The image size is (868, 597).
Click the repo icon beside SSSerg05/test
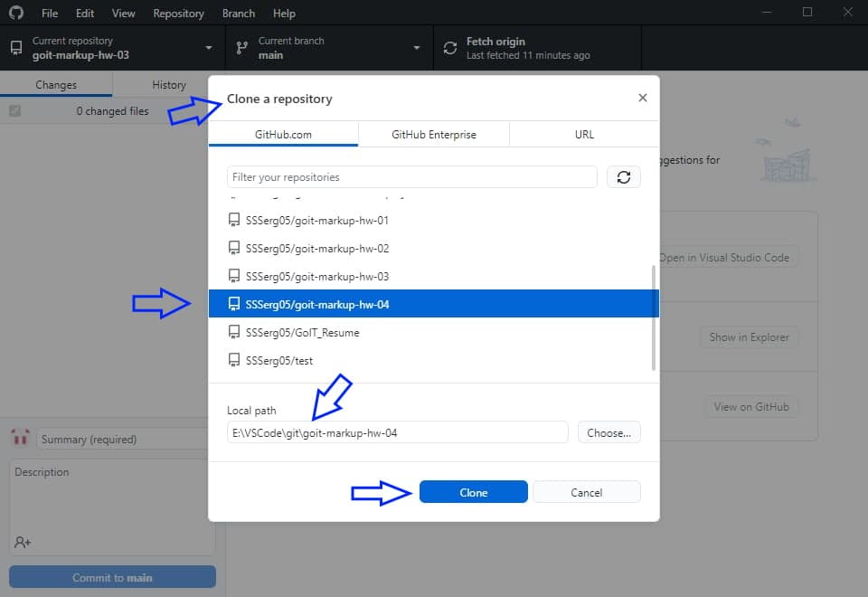[233, 360]
